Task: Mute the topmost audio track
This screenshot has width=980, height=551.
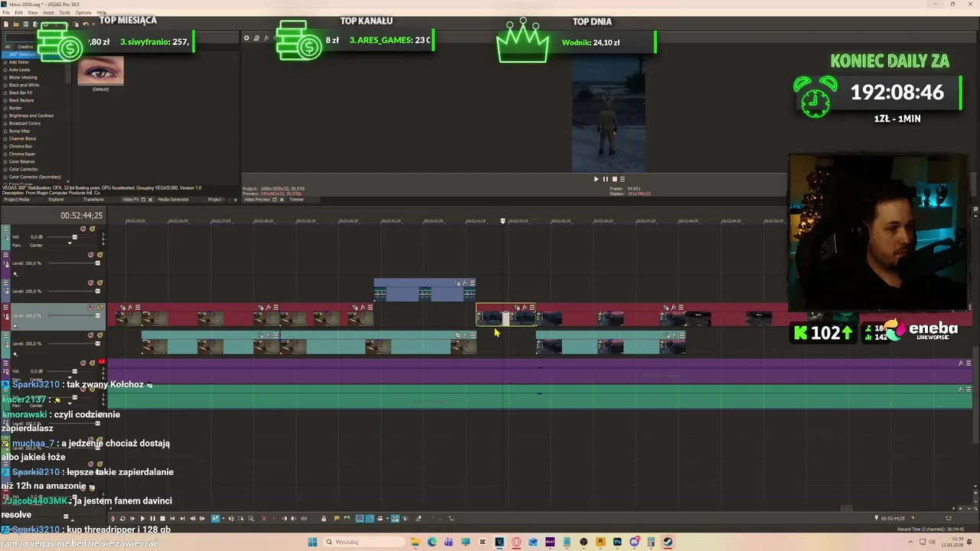Action: coord(83,229)
